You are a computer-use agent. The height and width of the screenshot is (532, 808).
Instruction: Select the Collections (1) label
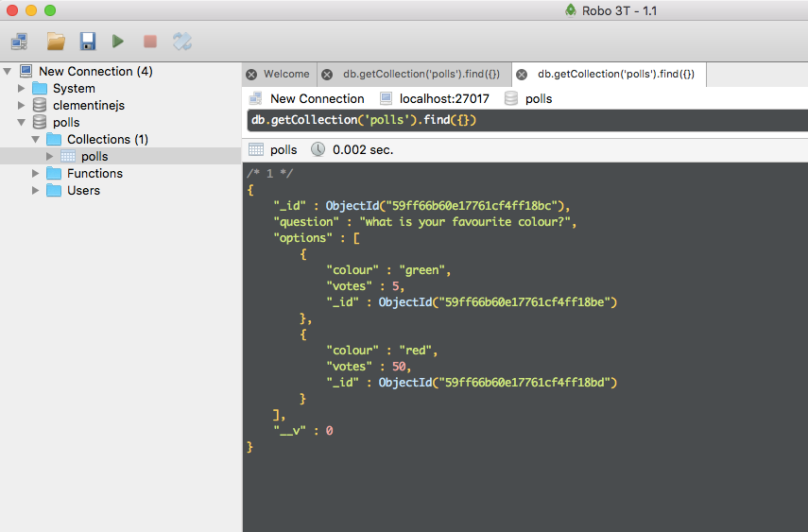tap(108, 139)
